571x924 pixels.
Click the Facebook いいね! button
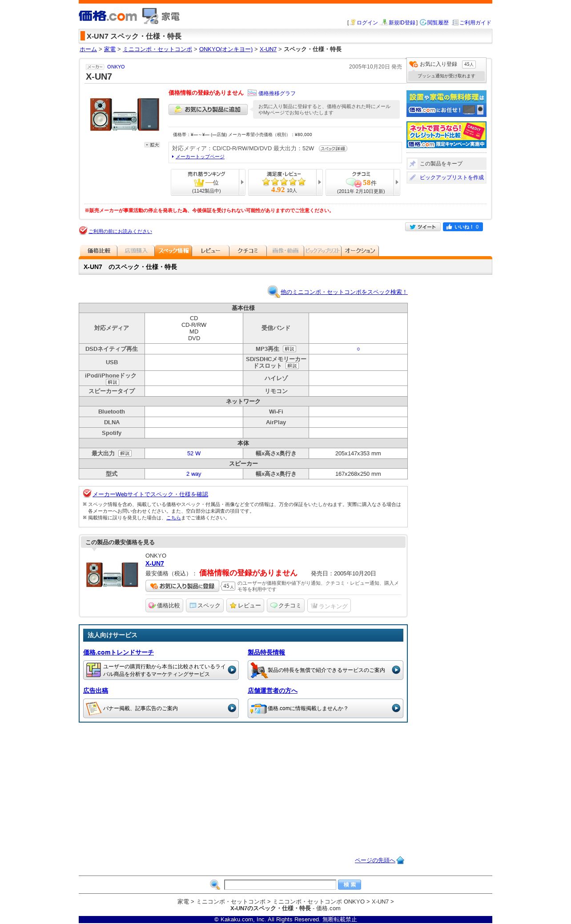[463, 227]
